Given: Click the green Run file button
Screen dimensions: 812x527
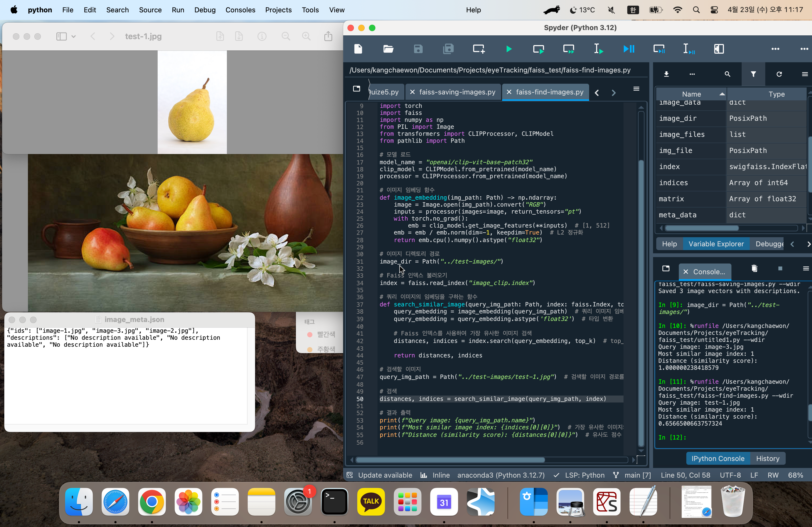Looking at the screenshot, I should coord(508,49).
